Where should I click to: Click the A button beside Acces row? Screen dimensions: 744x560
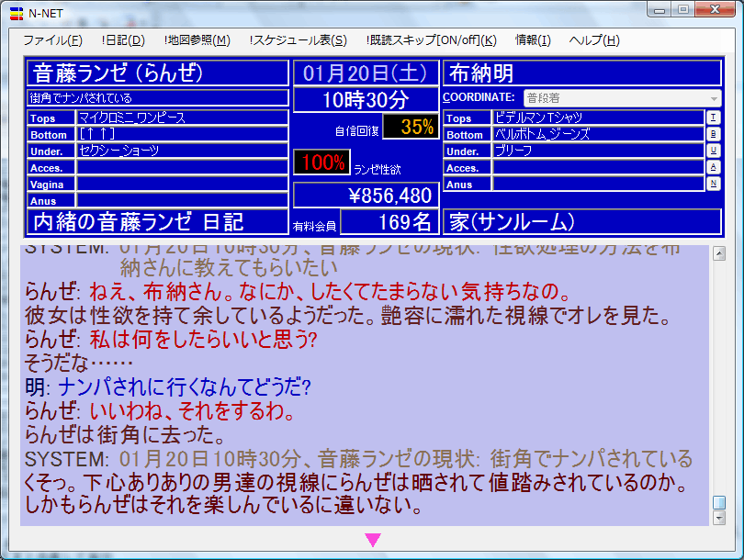point(714,167)
